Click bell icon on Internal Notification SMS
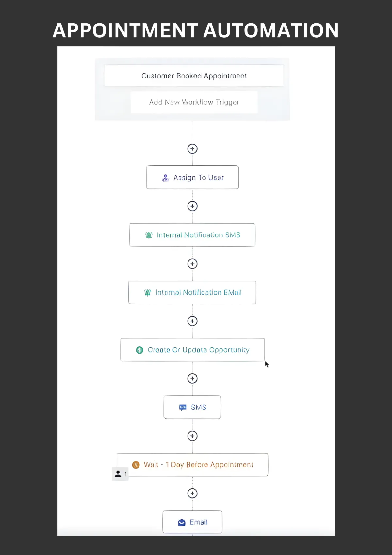392x555 pixels. tap(149, 235)
